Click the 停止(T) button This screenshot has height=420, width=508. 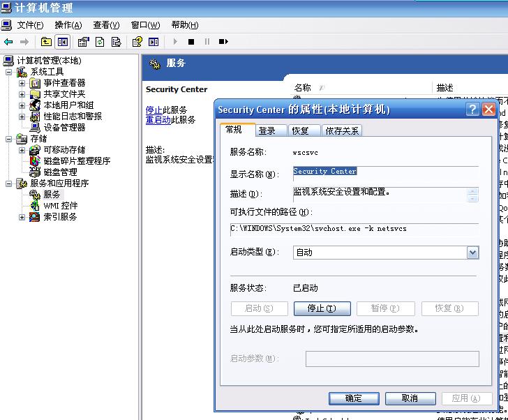[322, 308]
